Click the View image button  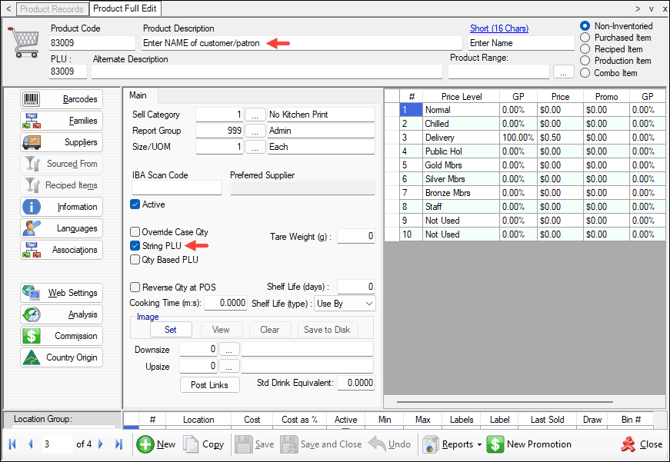click(221, 330)
